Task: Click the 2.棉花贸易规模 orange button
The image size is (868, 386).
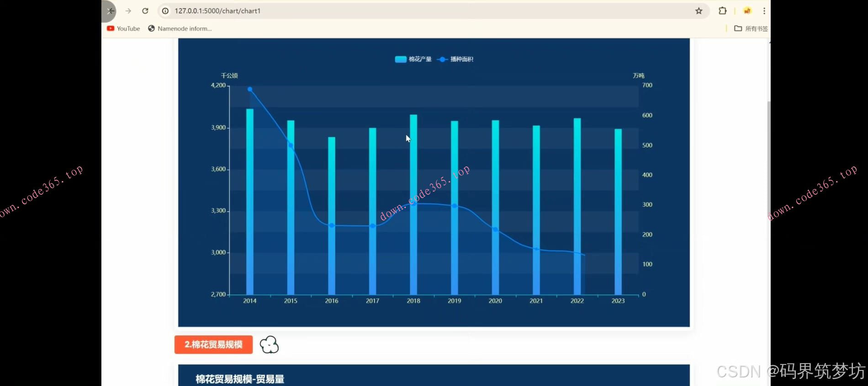Action: [x=213, y=344]
